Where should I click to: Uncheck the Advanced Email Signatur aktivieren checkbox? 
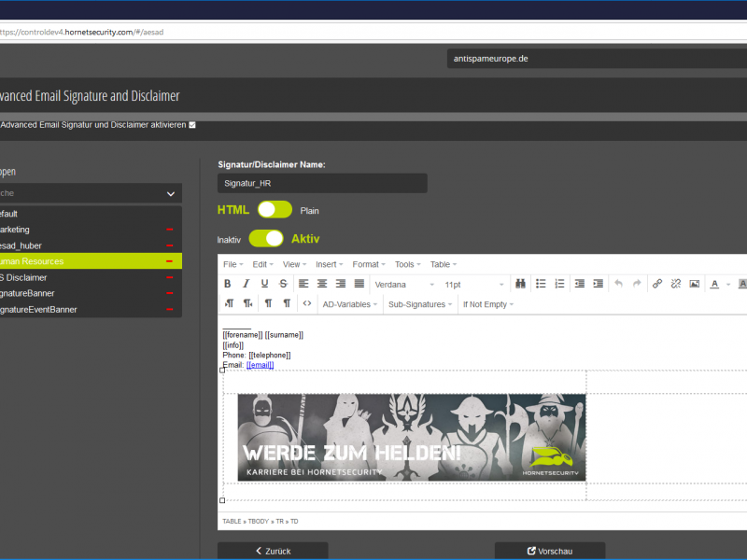[x=192, y=125]
